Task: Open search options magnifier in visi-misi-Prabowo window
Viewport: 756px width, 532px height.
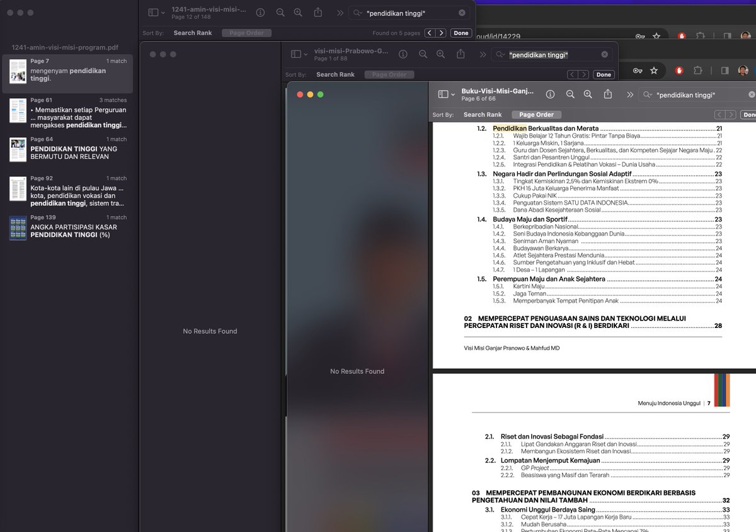Action: tap(500, 55)
